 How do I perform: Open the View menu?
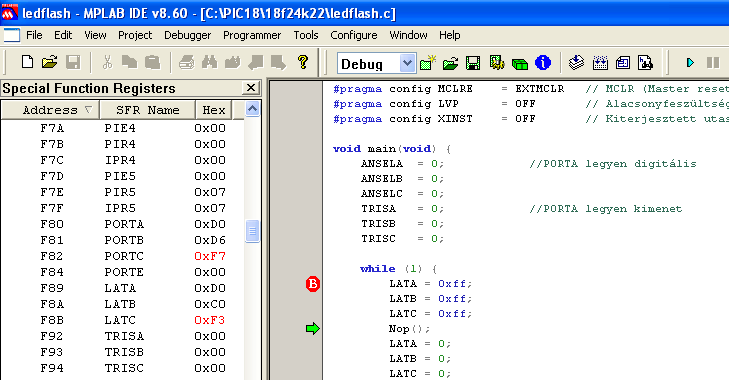[95, 35]
